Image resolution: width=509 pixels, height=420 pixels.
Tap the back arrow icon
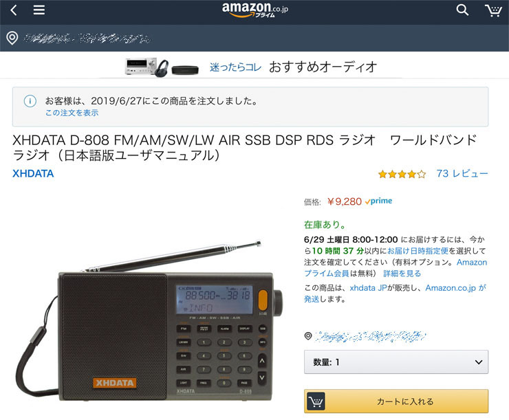click(13, 10)
